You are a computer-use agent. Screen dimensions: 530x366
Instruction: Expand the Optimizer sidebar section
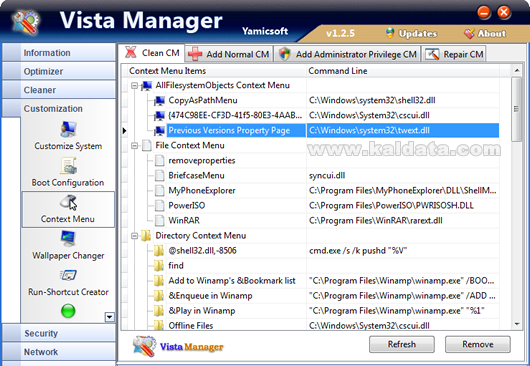59,71
